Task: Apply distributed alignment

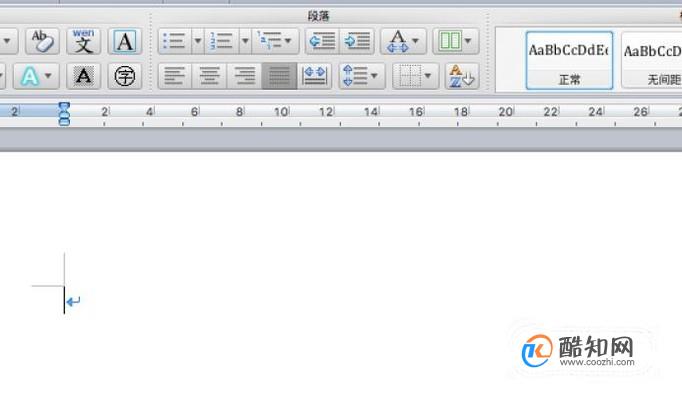Action: pos(314,76)
